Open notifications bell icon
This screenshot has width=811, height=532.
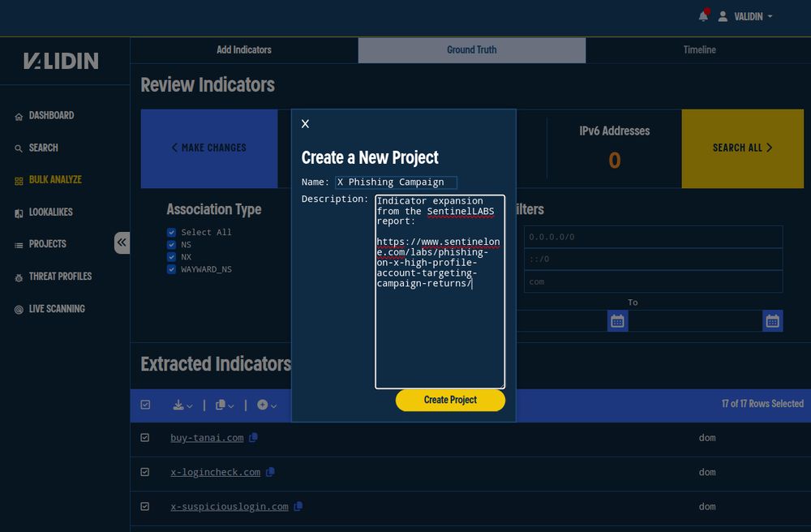click(x=703, y=16)
